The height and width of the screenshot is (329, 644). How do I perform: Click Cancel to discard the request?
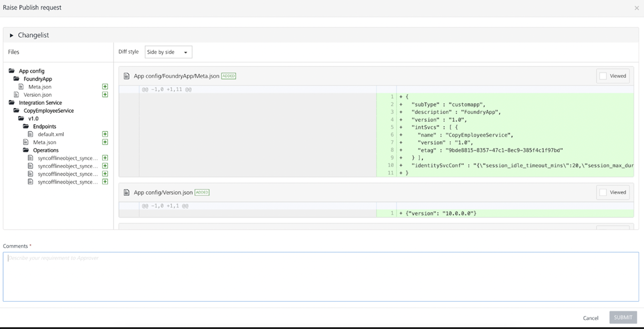tap(590, 318)
